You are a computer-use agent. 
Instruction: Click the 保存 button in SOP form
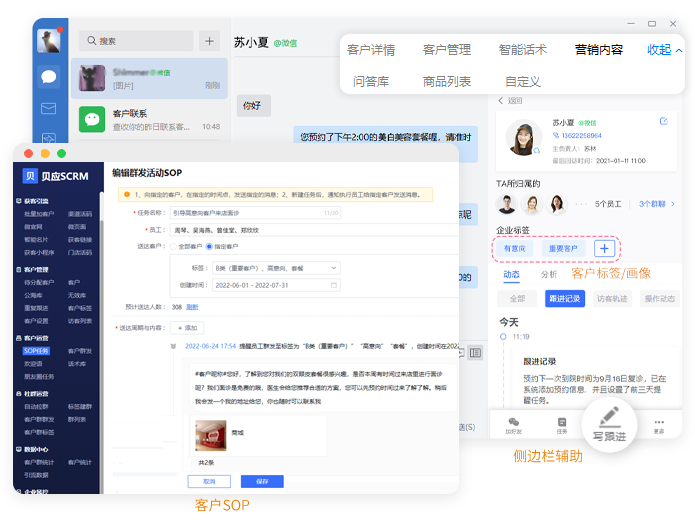[262, 482]
